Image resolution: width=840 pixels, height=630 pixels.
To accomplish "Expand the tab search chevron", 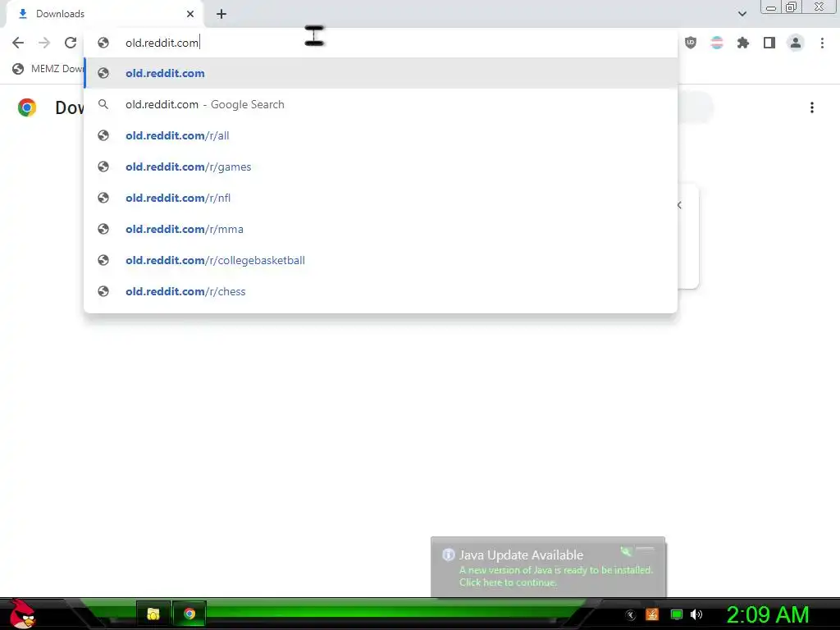I will [x=742, y=14].
